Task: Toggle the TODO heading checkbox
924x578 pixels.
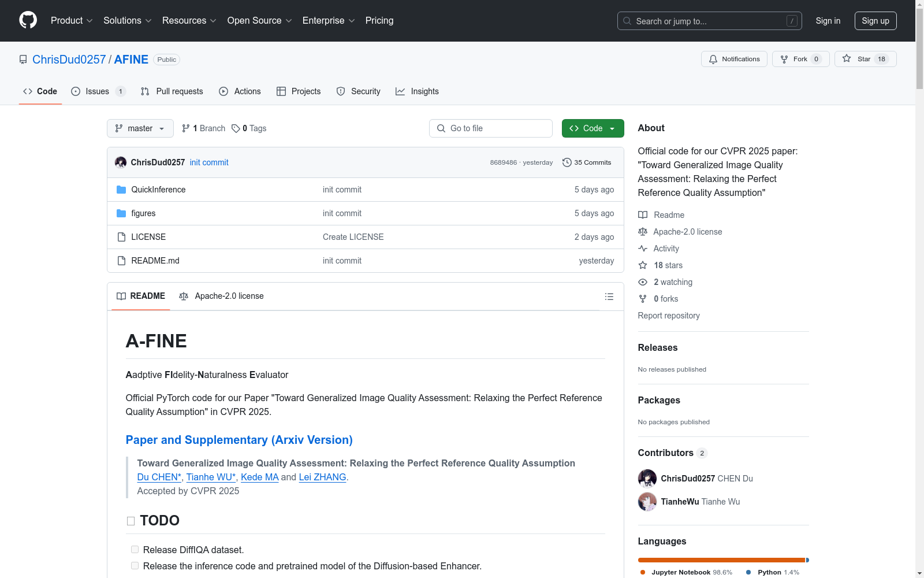Action: [131, 521]
